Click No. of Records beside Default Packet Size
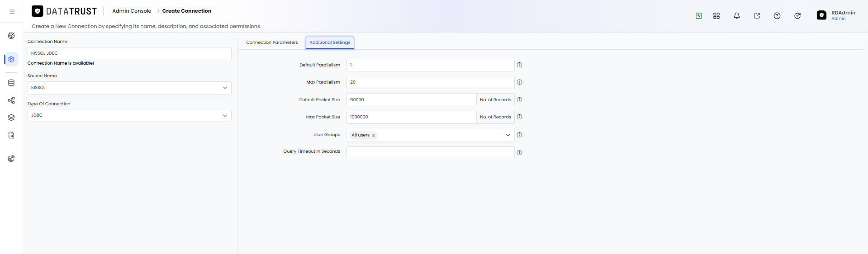The width and height of the screenshot is (868, 254). [495, 100]
